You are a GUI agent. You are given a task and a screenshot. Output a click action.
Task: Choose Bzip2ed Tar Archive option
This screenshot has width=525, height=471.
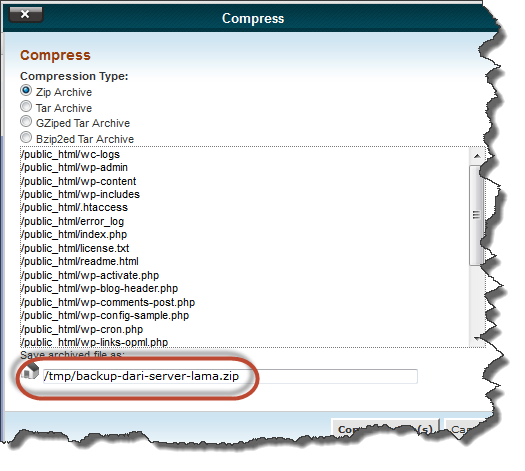(26, 137)
